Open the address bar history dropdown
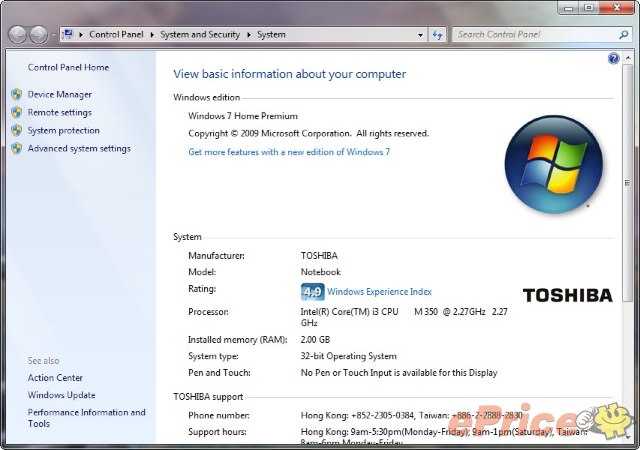Image resolution: width=640 pixels, height=450 pixels. pos(420,35)
